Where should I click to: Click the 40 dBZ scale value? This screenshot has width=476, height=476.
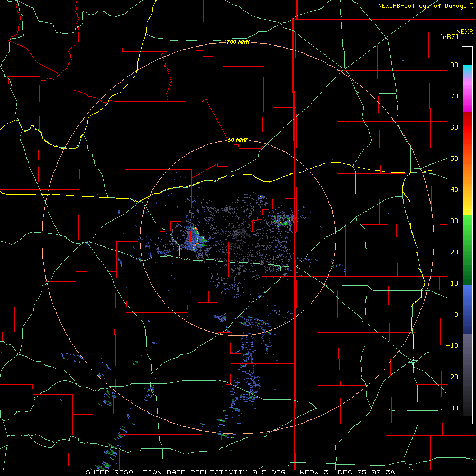(x=454, y=190)
